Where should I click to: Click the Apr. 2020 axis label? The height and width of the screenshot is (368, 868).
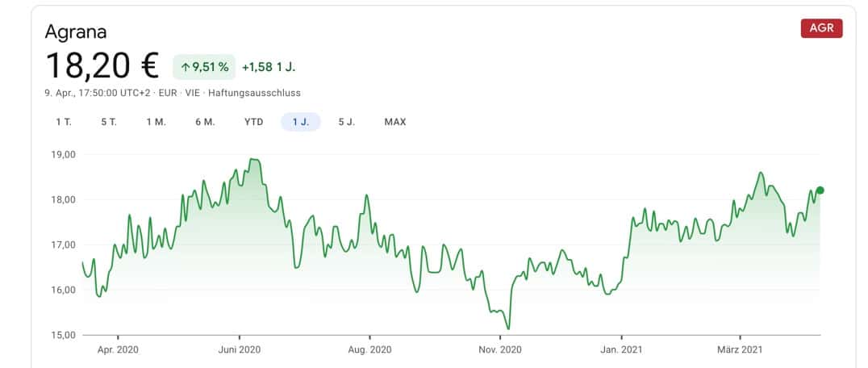(118, 349)
